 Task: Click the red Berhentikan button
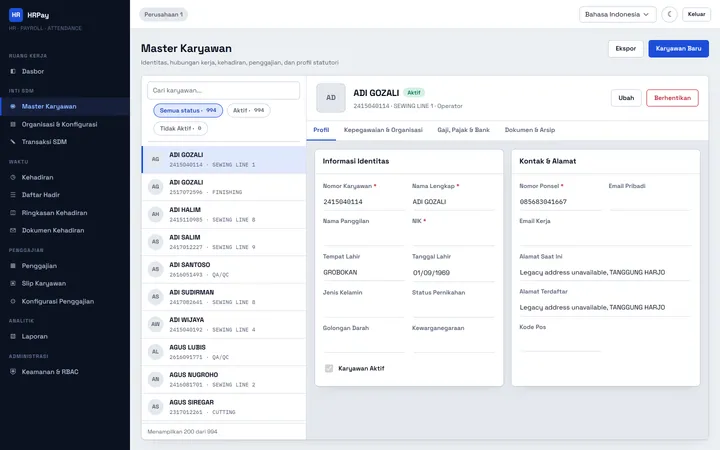pos(672,98)
